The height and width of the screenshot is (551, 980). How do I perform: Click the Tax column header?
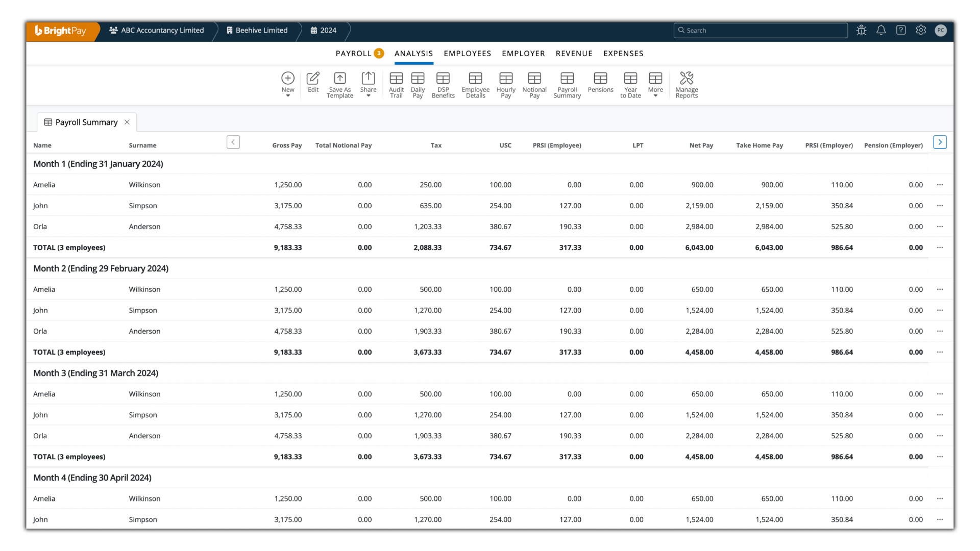coord(436,145)
